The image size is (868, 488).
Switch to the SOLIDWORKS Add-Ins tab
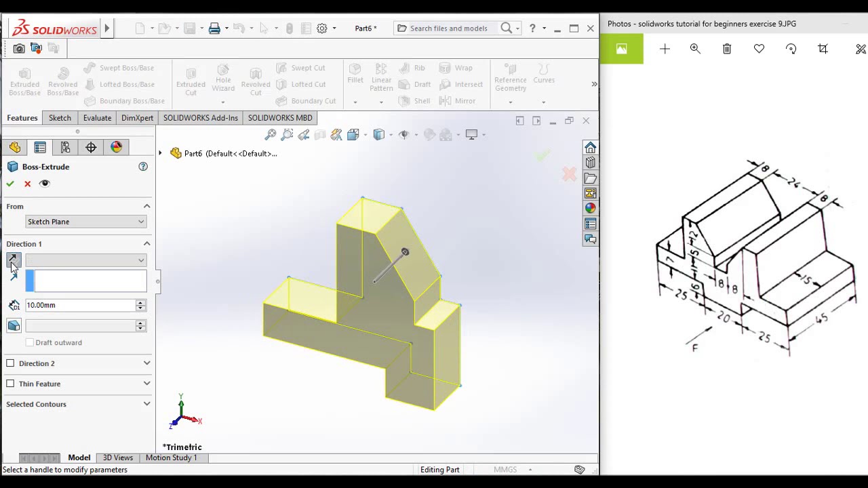tap(201, 118)
